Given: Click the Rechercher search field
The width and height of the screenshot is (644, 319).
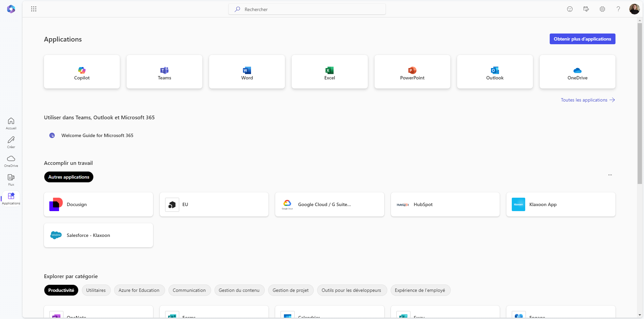Looking at the screenshot, I should coord(307,9).
